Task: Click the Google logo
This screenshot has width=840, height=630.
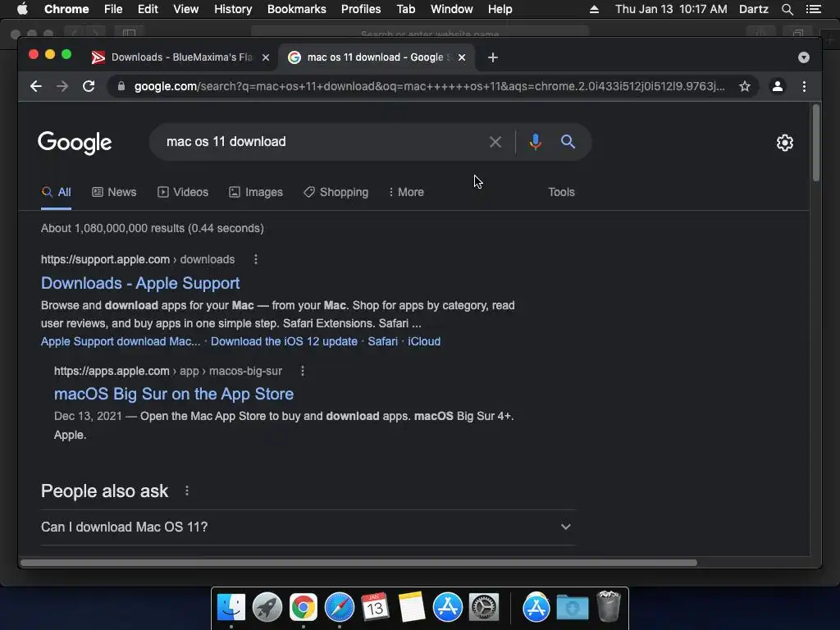Action: [x=75, y=143]
